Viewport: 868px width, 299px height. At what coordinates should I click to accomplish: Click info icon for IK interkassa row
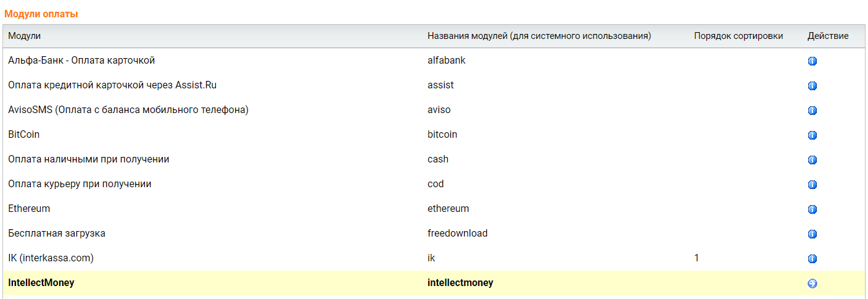click(x=812, y=259)
